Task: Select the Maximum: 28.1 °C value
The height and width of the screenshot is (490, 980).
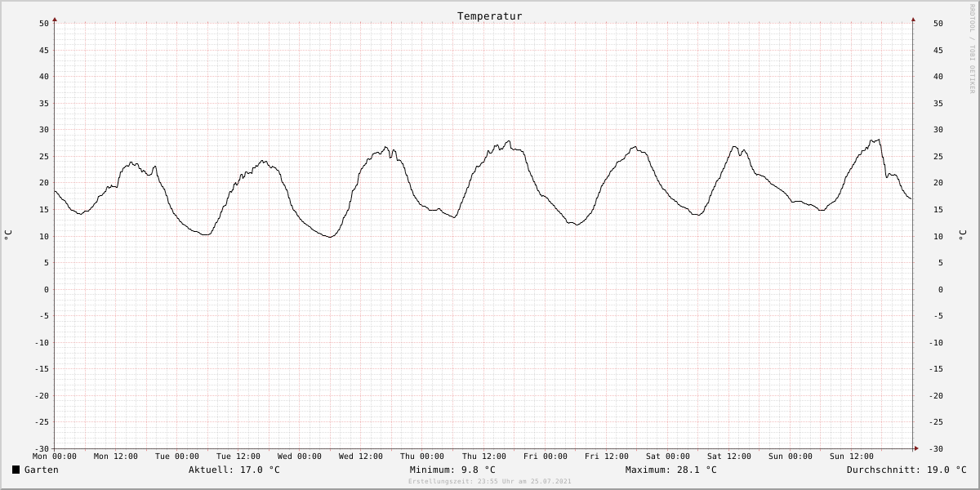Action: click(670, 470)
